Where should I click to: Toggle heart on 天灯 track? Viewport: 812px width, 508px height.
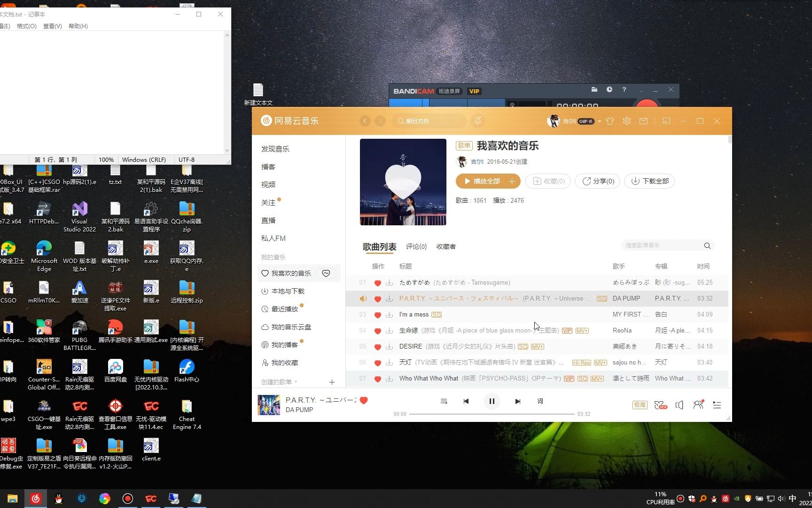pos(377,363)
